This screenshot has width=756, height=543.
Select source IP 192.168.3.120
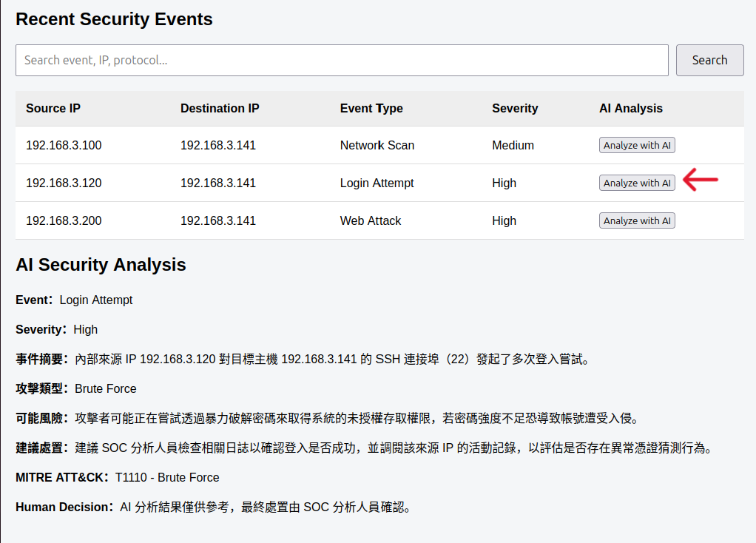click(64, 183)
